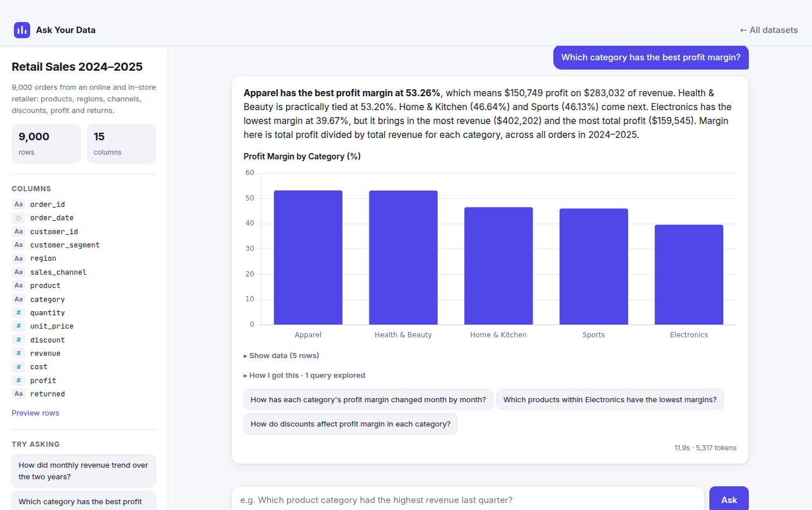
Task: Select the sidebar best profit category suggestion
Action: click(x=84, y=501)
